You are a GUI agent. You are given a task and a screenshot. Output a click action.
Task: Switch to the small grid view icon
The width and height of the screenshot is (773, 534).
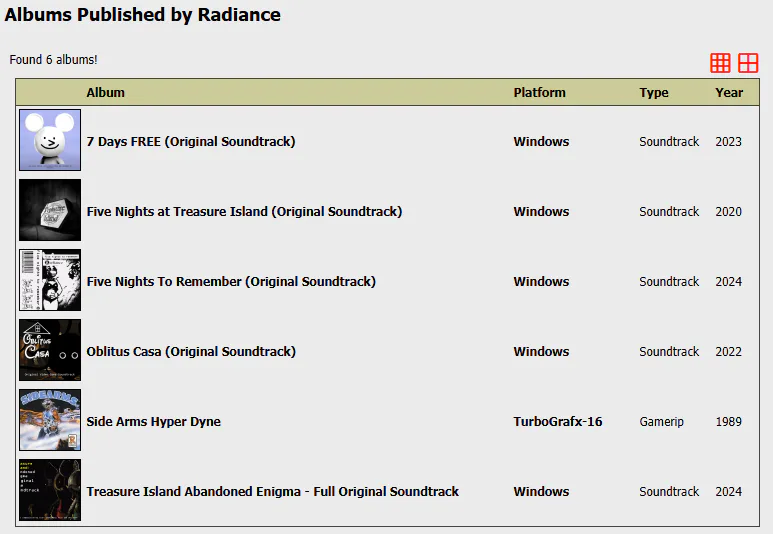[720, 63]
